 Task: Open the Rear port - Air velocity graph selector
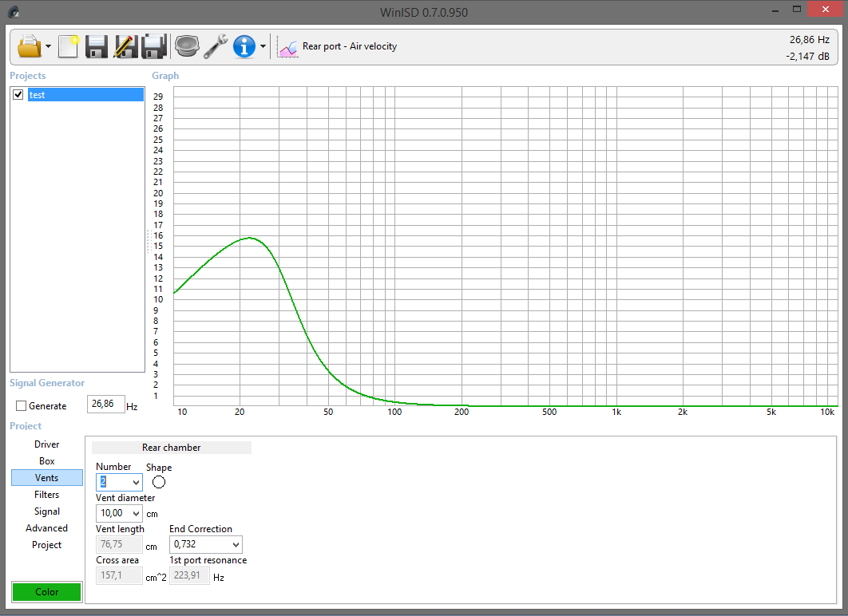click(350, 46)
